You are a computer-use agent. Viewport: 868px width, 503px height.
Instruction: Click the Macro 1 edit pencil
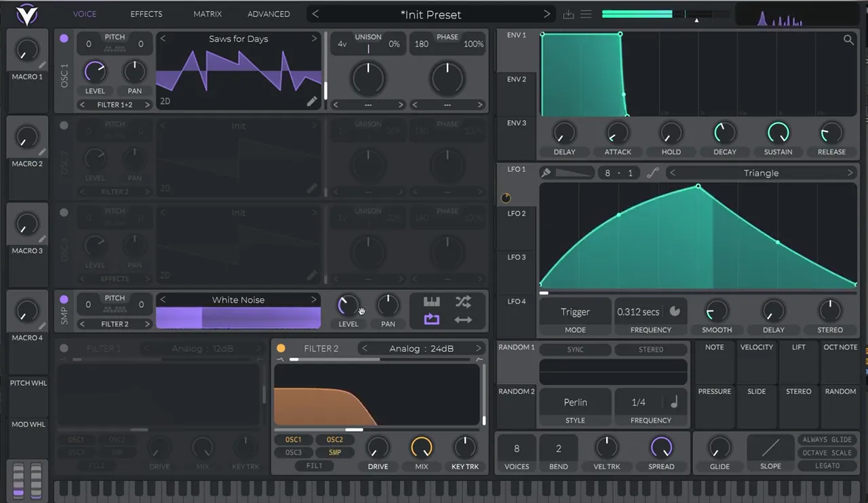click(x=42, y=65)
